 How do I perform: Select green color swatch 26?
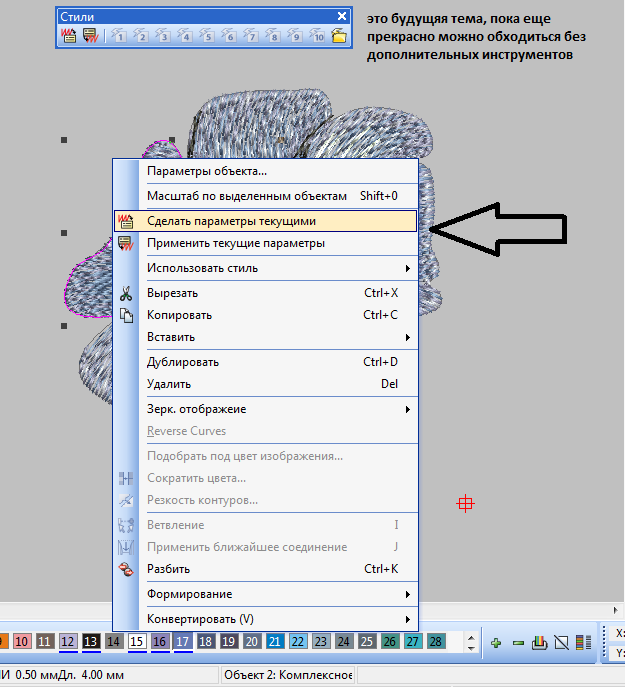[390, 642]
